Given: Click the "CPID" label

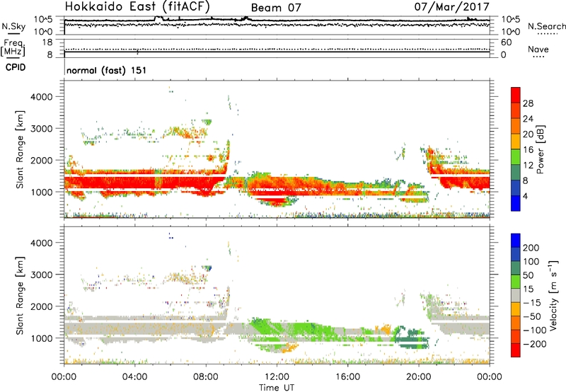Looking at the screenshot, I should [16, 67].
